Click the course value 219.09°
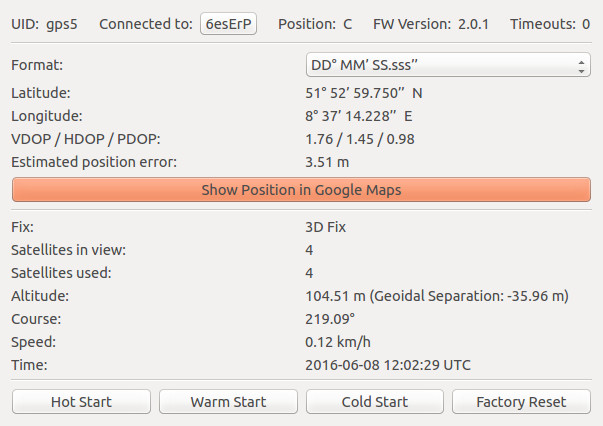This screenshot has height=426, width=603. click(x=330, y=319)
